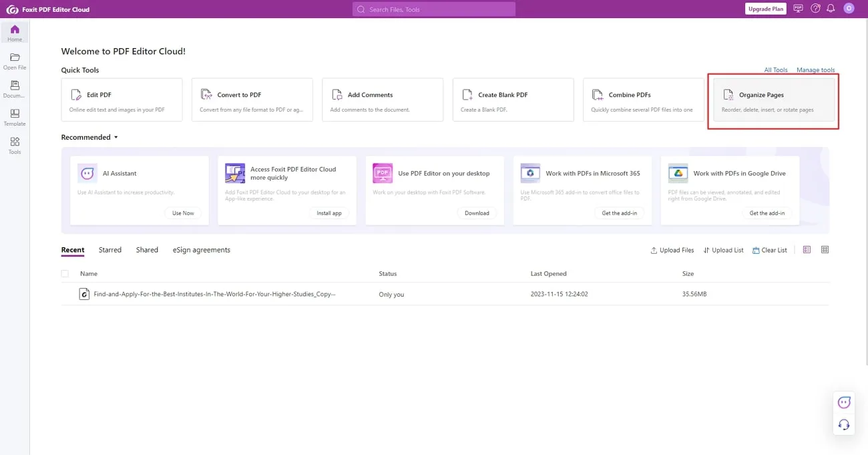Click the Edit PDF pencil icon
Image resolution: width=868 pixels, height=455 pixels.
click(77, 96)
